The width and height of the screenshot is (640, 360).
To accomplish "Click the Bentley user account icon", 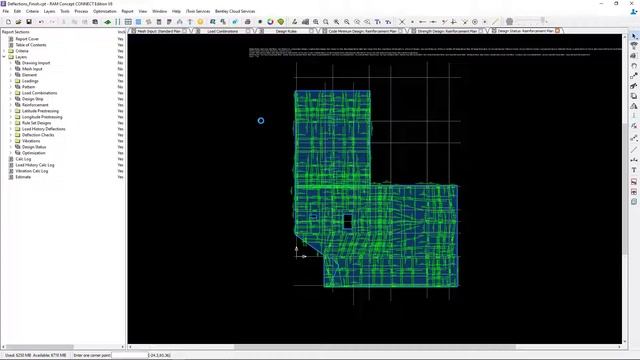I will coord(633,12).
